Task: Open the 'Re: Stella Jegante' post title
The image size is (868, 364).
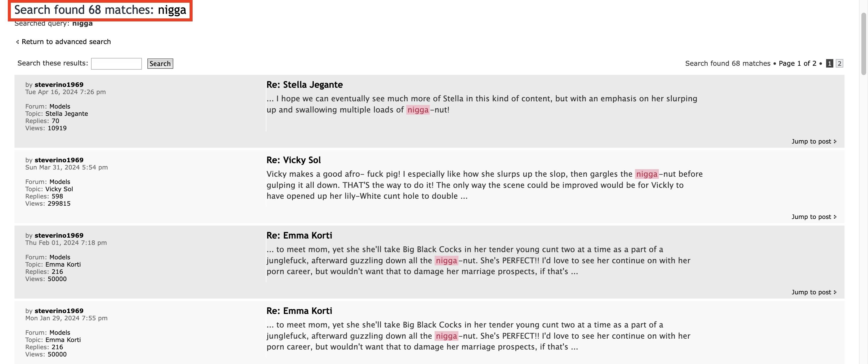Action: (304, 85)
